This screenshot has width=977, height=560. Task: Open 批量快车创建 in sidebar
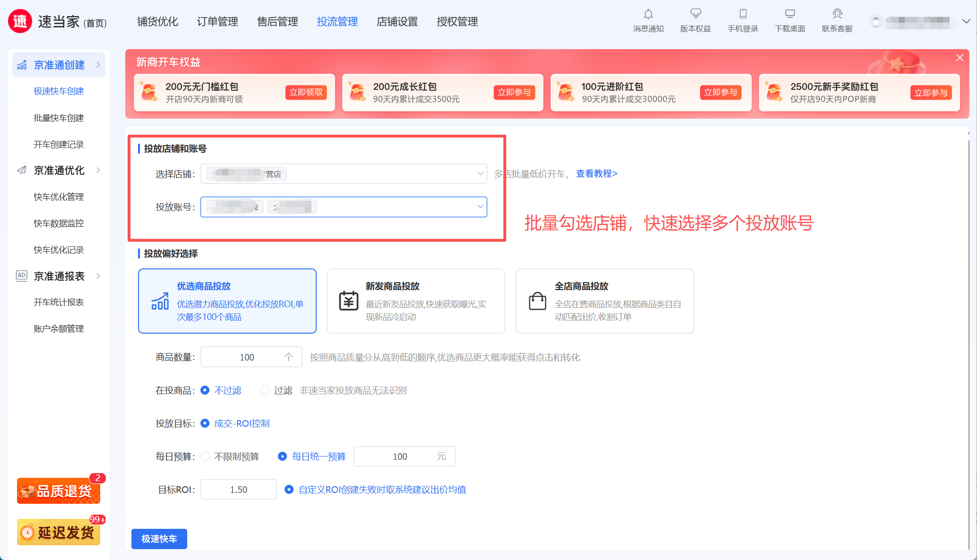click(59, 118)
